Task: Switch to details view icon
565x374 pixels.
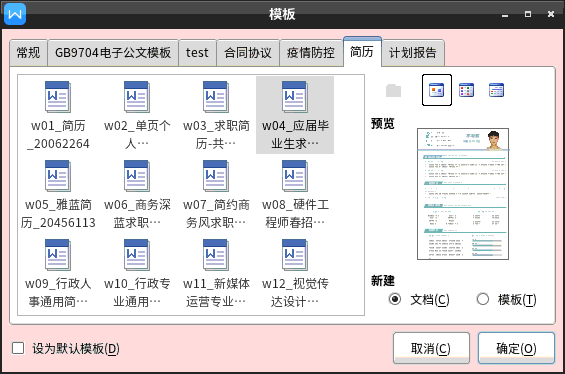Action: click(x=496, y=90)
